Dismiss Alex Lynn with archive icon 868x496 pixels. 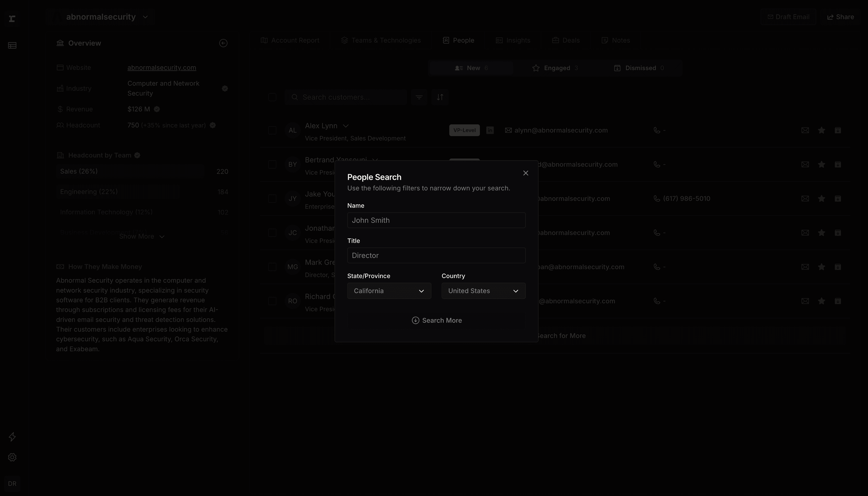pos(838,130)
